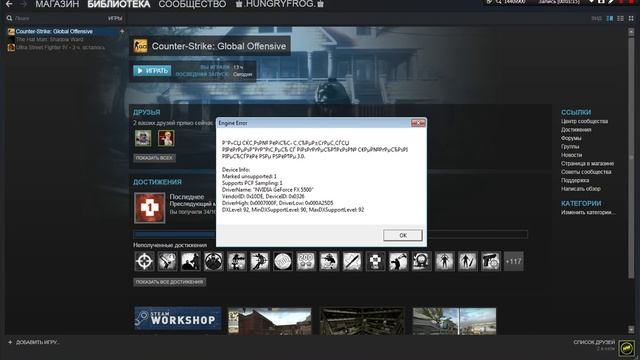This screenshot has width=640, height=360.
Task: Click the +117 more achievements tile
Action: 513,261
